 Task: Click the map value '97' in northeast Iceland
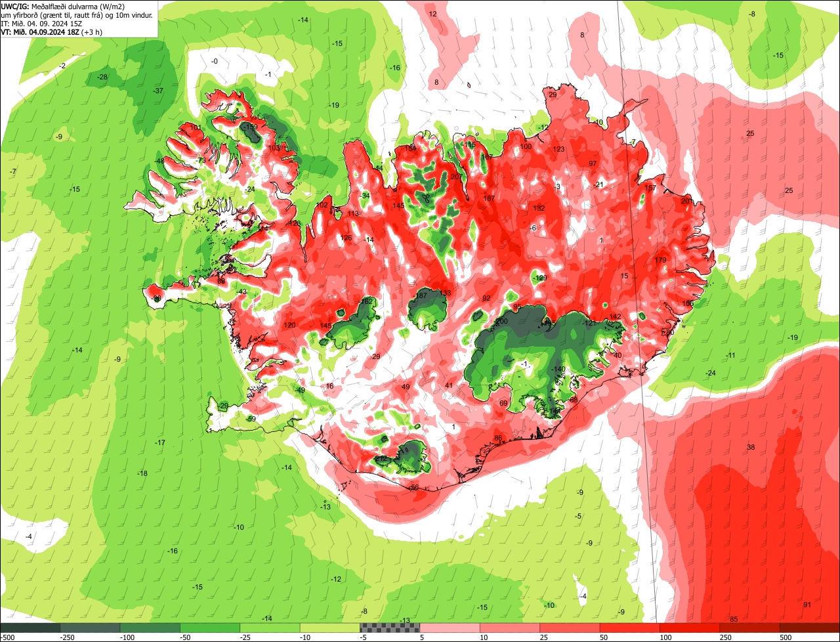tap(593, 163)
